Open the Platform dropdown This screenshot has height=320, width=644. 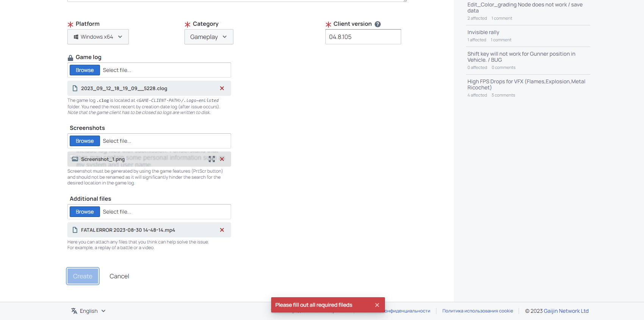point(98,37)
